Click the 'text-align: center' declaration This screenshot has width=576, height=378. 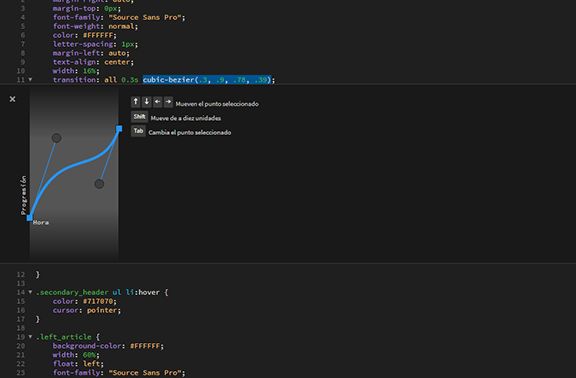(93, 62)
